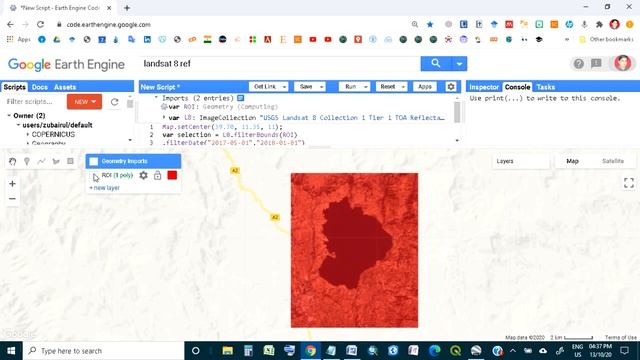This screenshot has height=360, width=640.
Task: Click the browser back arrow
Action: click(x=10, y=24)
